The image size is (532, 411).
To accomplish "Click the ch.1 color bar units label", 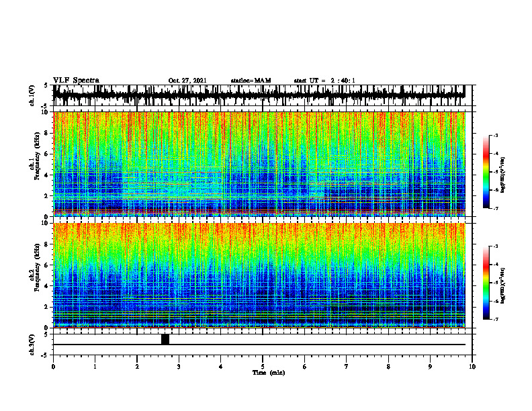I will [503, 175].
